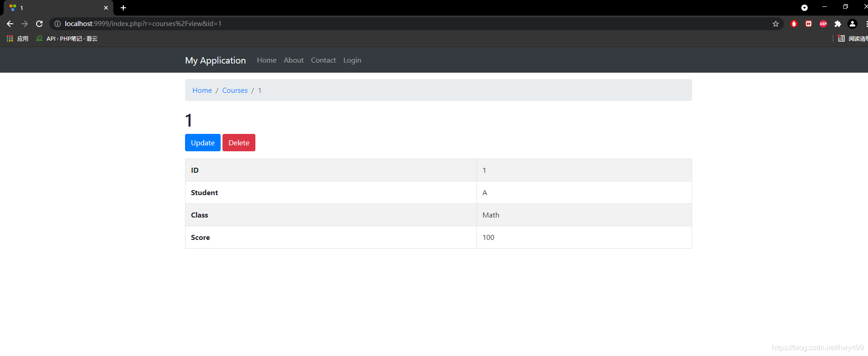This screenshot has width=868, height=356.
Task: Open a new browser tab
Action: [x=123, y=8]
